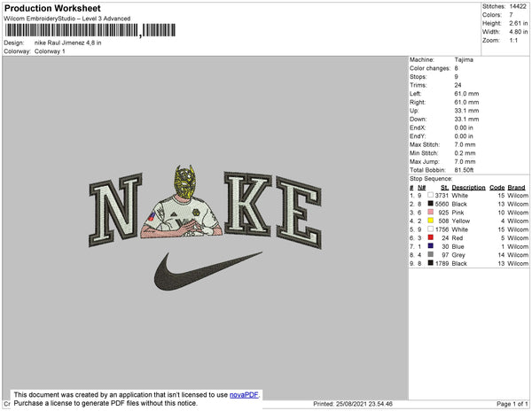Click the embroidered Nike design preview
The height and width of the screenshot is (411, 532).
point(206,228)
